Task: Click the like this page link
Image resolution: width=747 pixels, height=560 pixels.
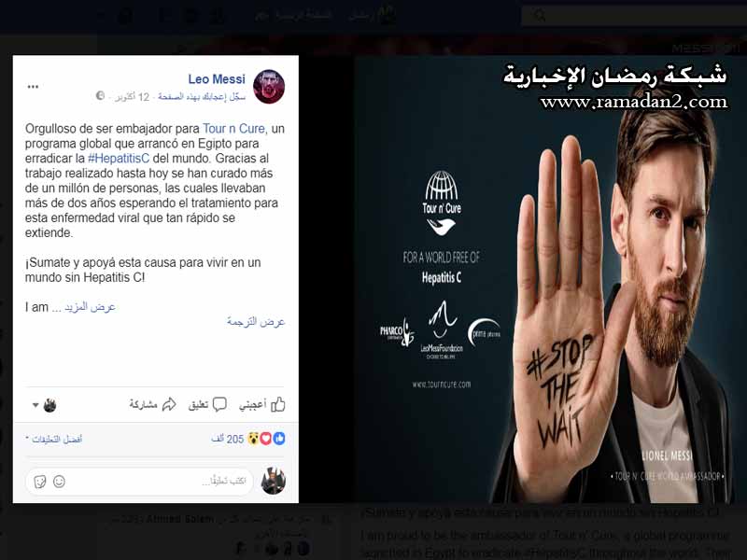Action: coord(202,97)
